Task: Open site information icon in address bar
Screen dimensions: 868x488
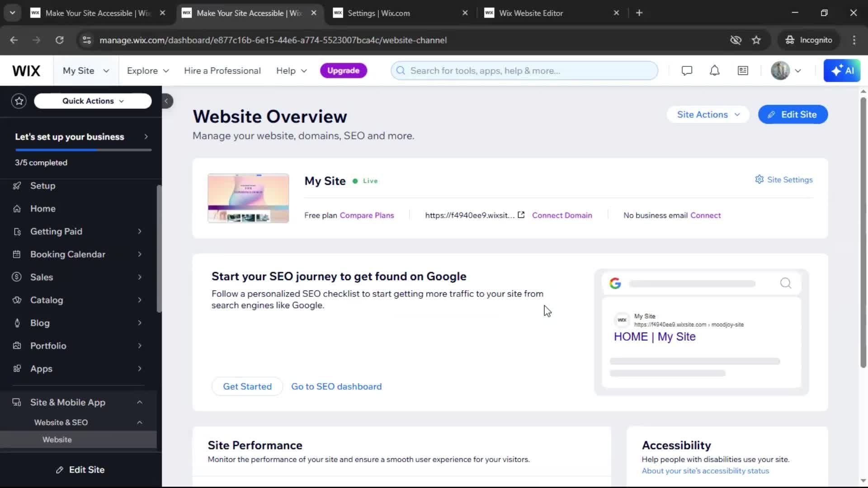Action: [86, 40]
